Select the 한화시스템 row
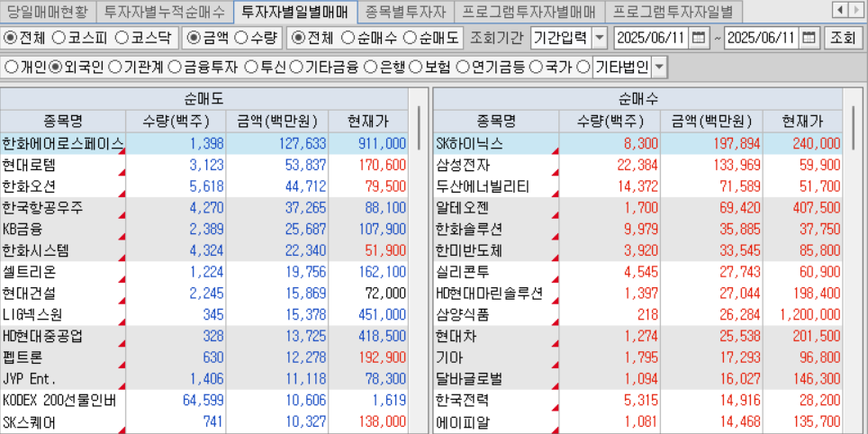Screen dimensions: 868x434 pyautogui.click(x=204, y=251)
